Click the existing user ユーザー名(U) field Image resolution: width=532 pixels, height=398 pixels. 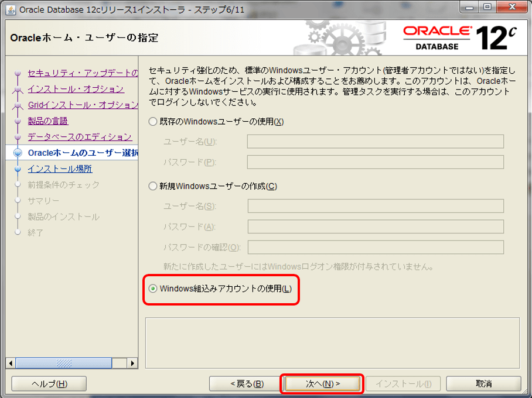375,142
